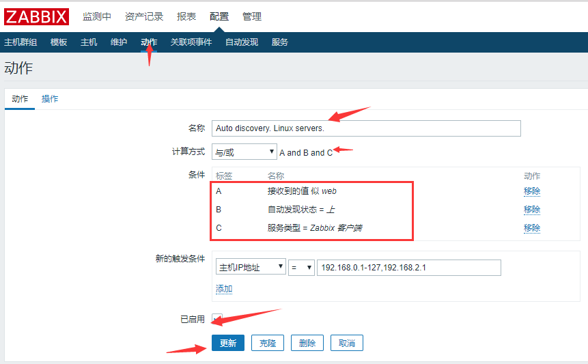Click 添加 to add new condition
588x364 pixels.
click(x=224, y=289)
